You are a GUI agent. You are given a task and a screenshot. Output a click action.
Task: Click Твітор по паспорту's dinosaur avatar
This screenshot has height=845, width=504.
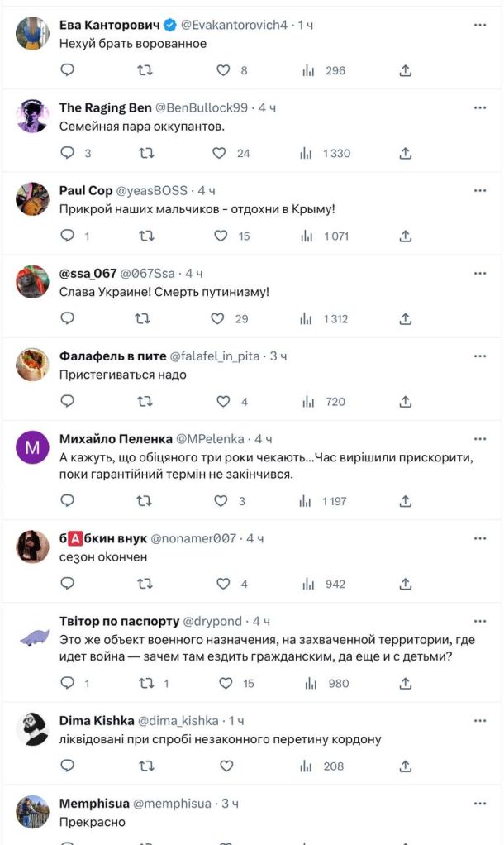33,636
